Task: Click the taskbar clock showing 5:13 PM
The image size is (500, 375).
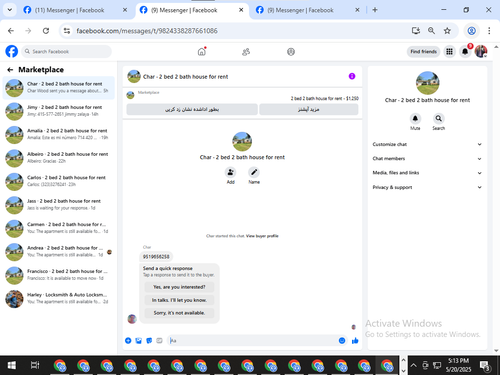Action: click(x=458, y=365)
